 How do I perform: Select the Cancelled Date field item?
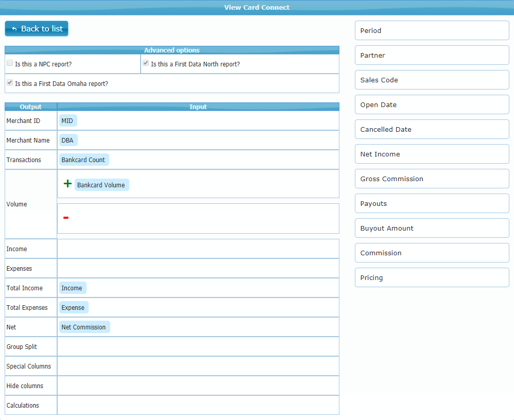coord(432,129)
